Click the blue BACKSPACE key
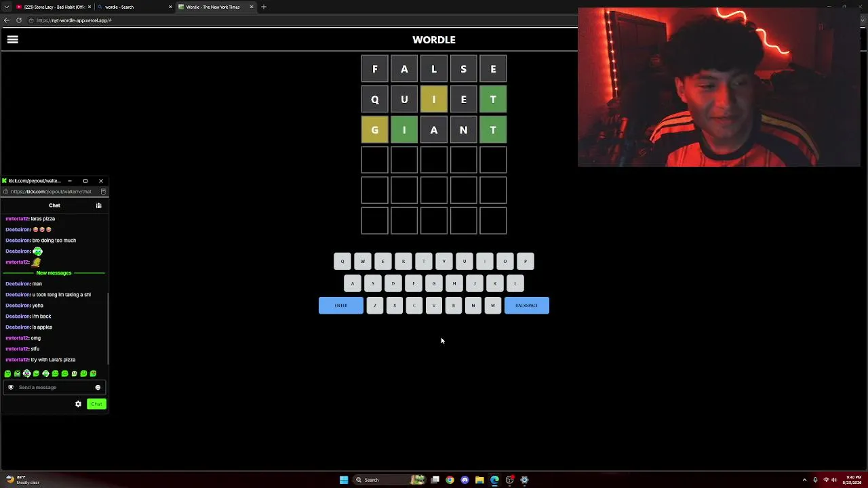 527,306
